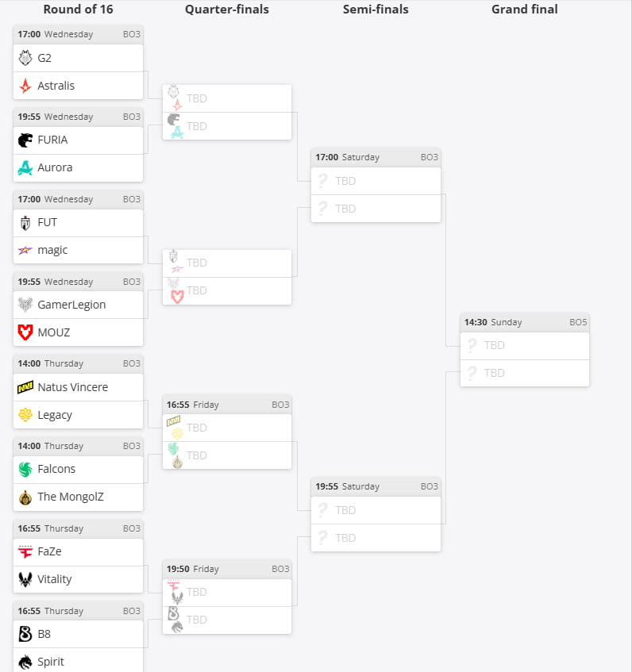Open the 16:55 Friday quarter-final match header
The image size is (632, 672).
coord(227,405)
